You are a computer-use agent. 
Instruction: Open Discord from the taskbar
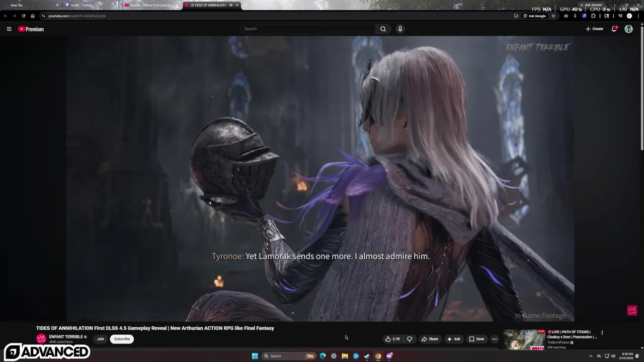389,356
